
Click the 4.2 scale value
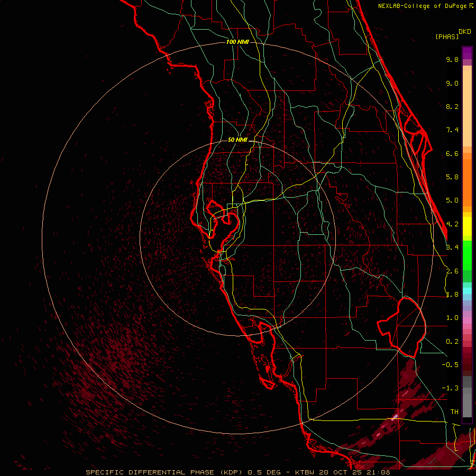click(x=452, y=224)
